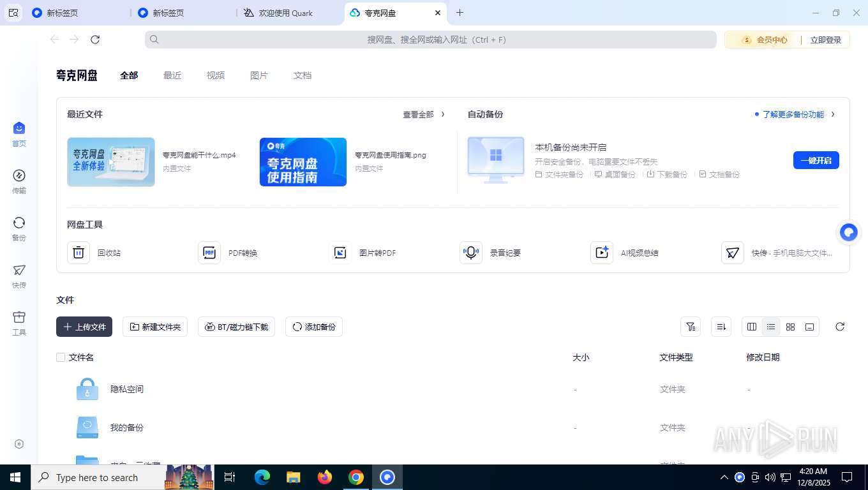Open the 夸克网盘能干什么.mp4 thumbnail
868x490 pixels.
click(111, 162)
